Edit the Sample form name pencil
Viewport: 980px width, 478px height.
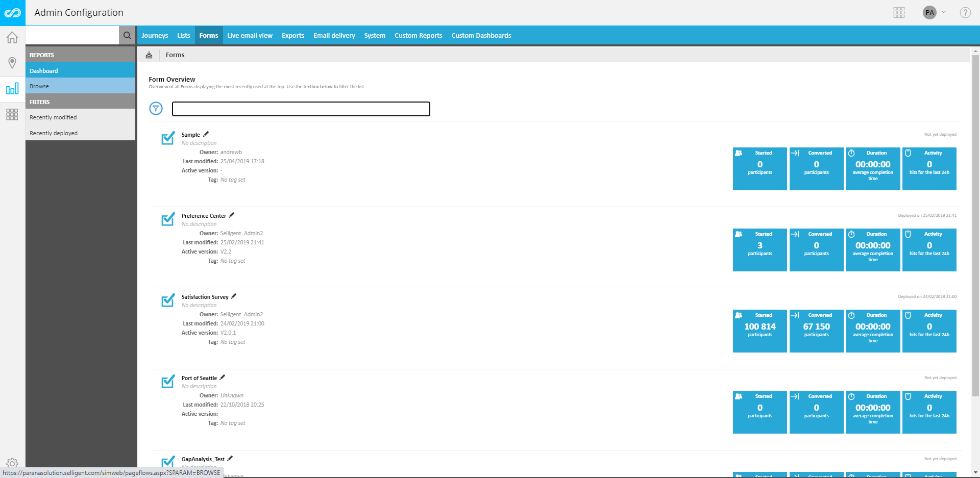(x=206, y=134)
